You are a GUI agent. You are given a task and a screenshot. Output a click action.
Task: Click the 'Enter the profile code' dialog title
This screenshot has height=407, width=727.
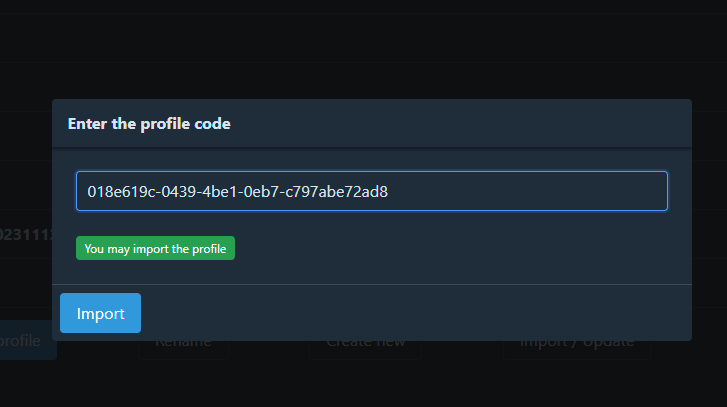tap(149, 124)
